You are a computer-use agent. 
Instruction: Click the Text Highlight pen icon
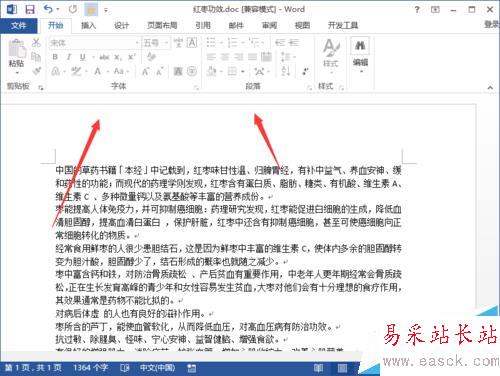(x=76, y=71)
